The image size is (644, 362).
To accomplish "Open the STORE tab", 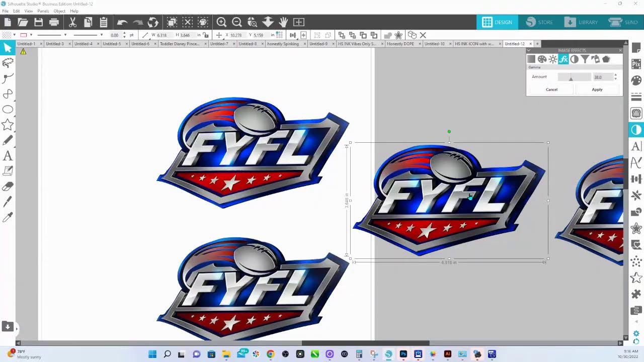I will (539, 22).
